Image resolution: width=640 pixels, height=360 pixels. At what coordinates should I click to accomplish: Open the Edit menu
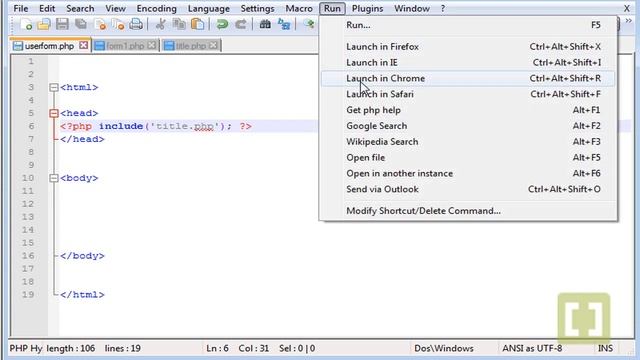pos(47,8)
